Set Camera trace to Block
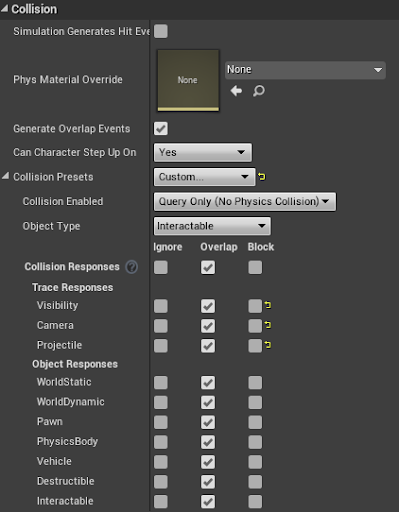This screenshot has width=399, height=512. tap(255, 326)
